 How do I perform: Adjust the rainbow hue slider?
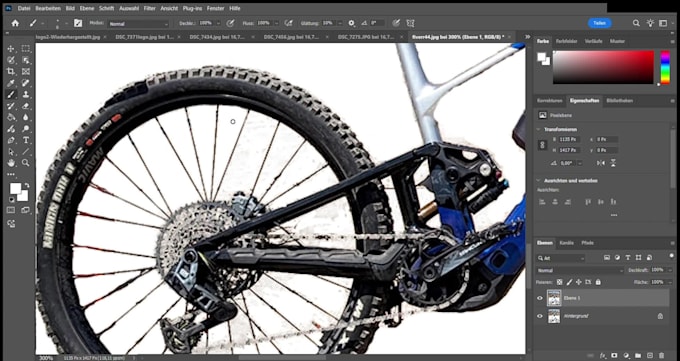pos(665,67)
